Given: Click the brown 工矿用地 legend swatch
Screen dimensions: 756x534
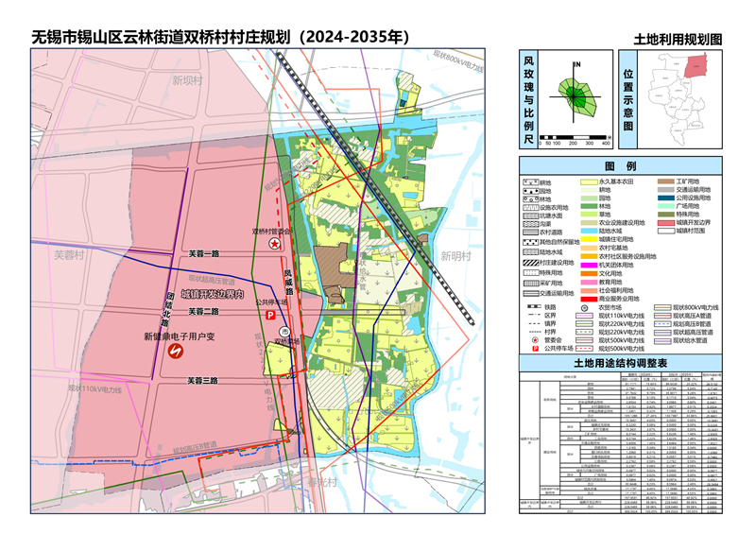Looking at the screenshot, I should (665, 180).
